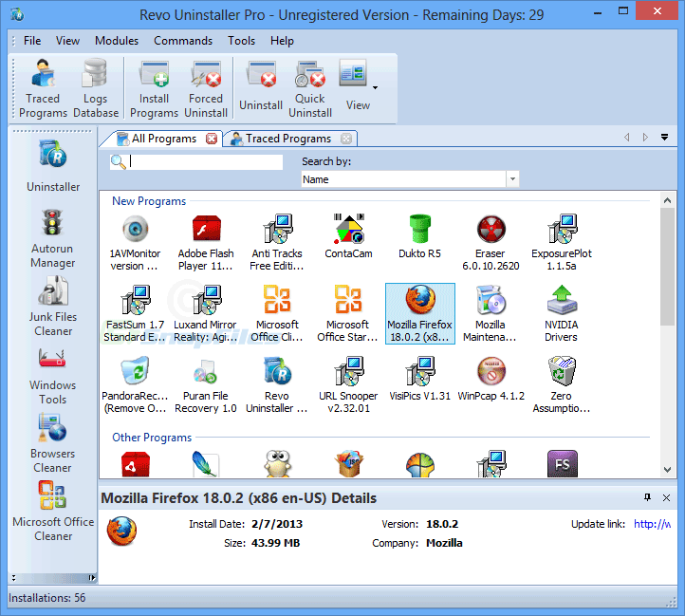The image size is (685, 616).
Task: Close the Traced Programs tab
Action: click(346, 139)
